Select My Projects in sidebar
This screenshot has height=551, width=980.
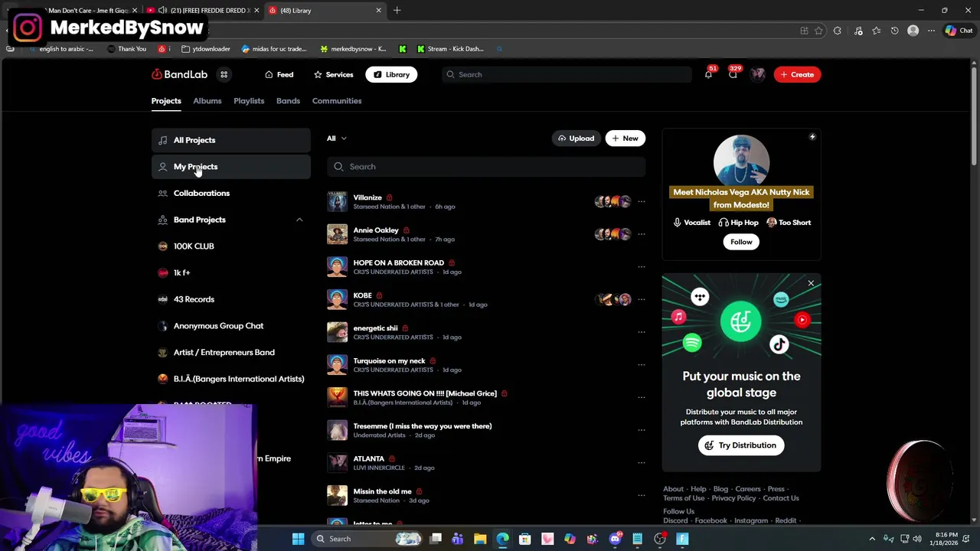230,167
